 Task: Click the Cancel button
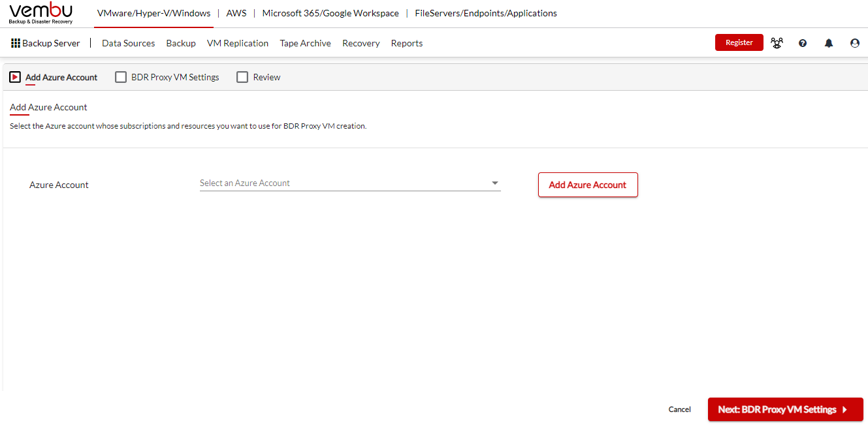coord(680,409)
